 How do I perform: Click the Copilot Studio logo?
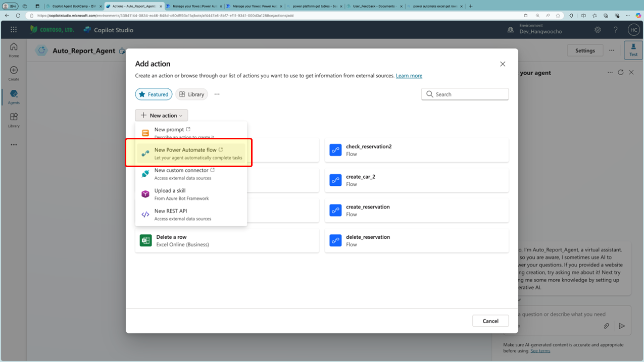[108, 30]
